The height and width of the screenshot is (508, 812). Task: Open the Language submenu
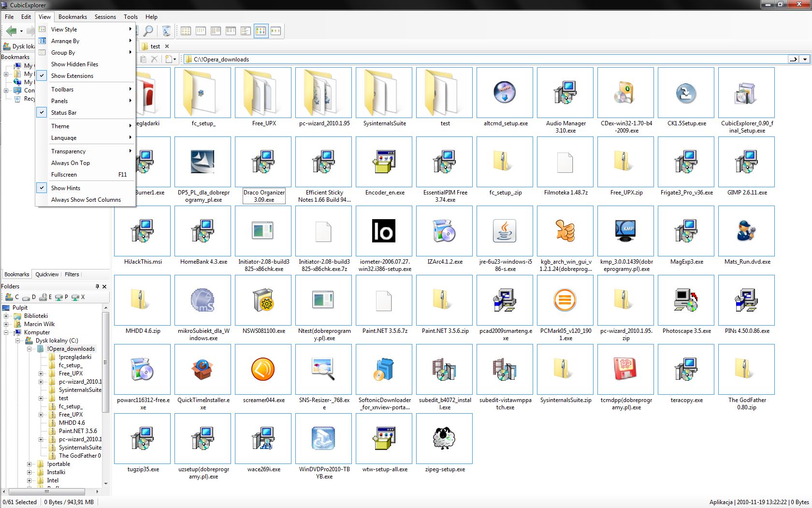(85, 138)
